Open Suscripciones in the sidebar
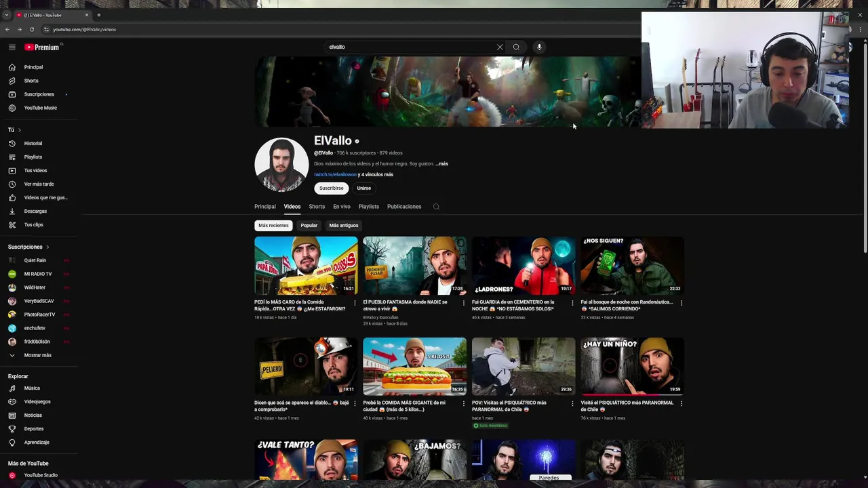The image size is (868, 488). 39,94
